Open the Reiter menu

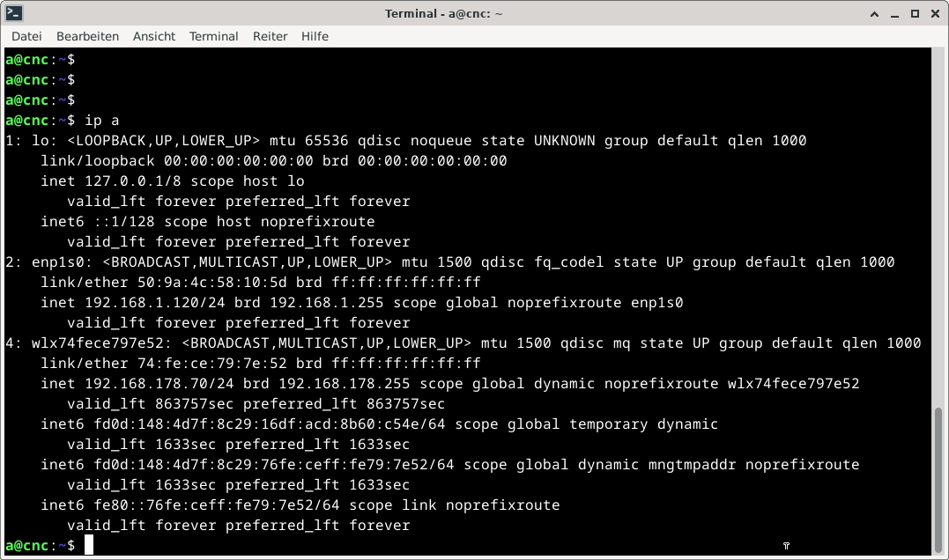coord(270,36)
